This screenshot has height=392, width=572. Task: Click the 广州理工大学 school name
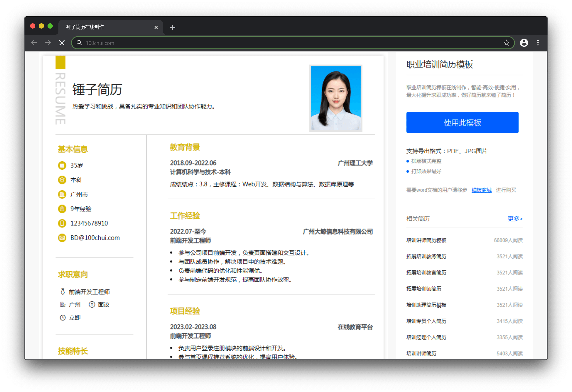coord(355,163)
